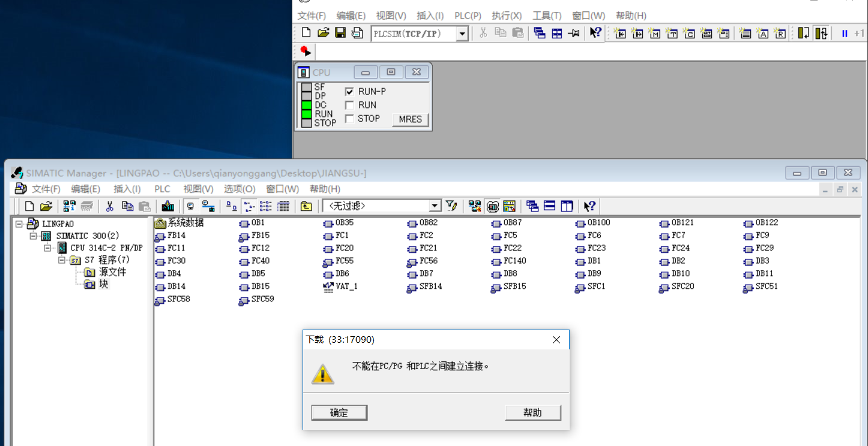Insert a Timer view in PLCSIM

672,34
